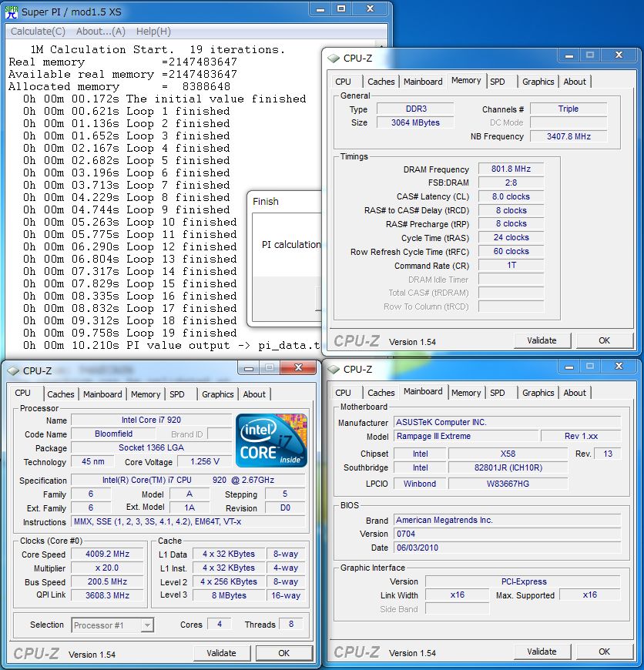Open About tab in the motherboard CPU-Z window
This screenshot has height=670, width=644.
coord(575,393)
